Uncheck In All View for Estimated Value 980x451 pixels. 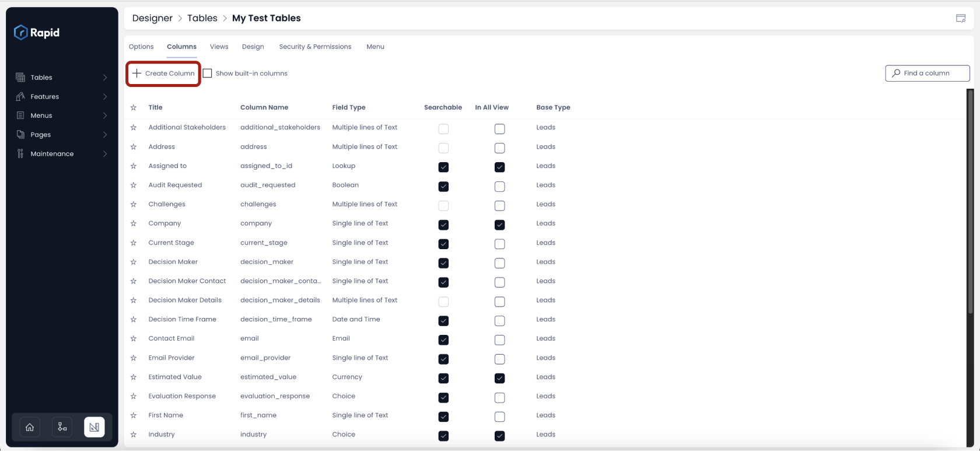click(x=499, y=378)
